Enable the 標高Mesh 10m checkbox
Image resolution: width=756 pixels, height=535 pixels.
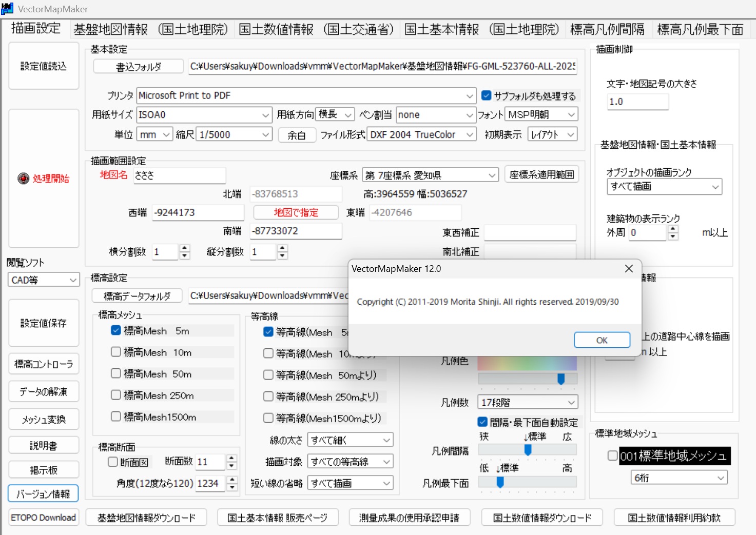(116, 352)
